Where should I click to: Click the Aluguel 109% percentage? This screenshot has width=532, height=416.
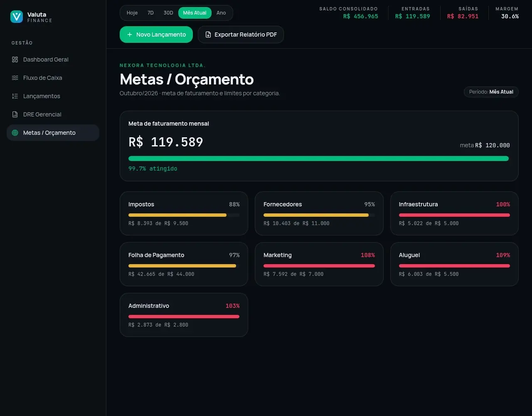point(503,255)
